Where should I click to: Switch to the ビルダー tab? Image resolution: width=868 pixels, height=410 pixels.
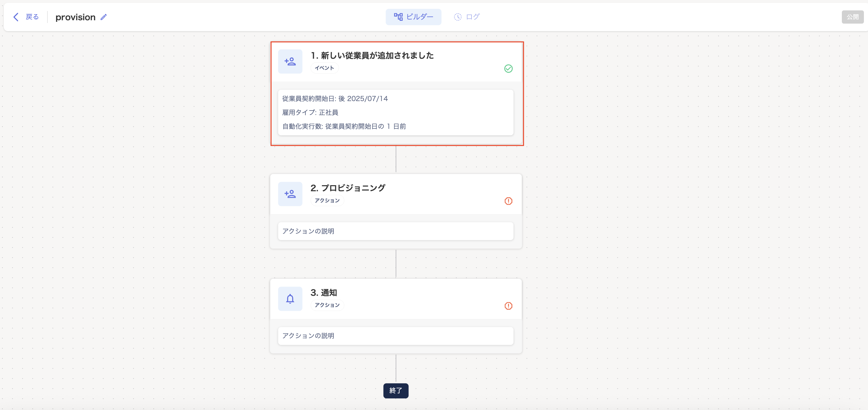coord(414,17)
